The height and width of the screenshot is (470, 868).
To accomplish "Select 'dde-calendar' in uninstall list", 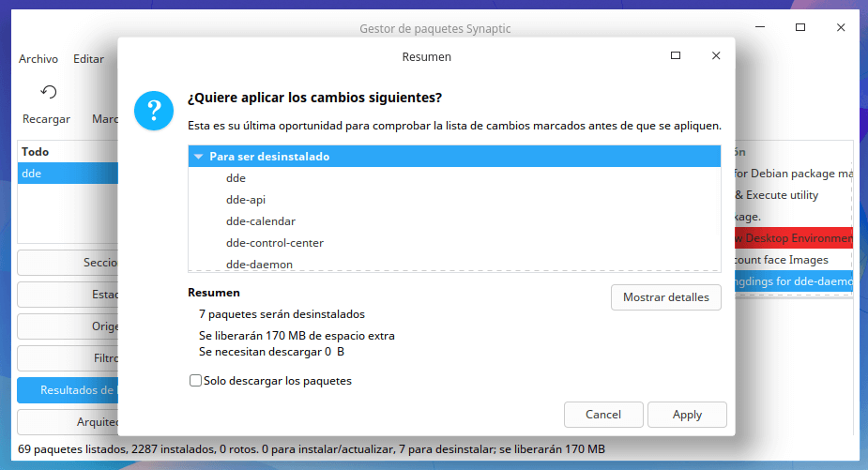I will 454,221.
